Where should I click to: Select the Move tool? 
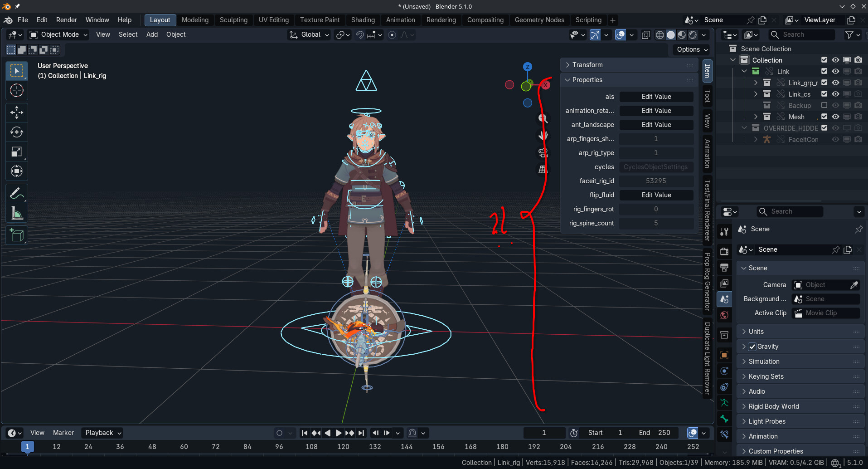[x=17, y=112]
